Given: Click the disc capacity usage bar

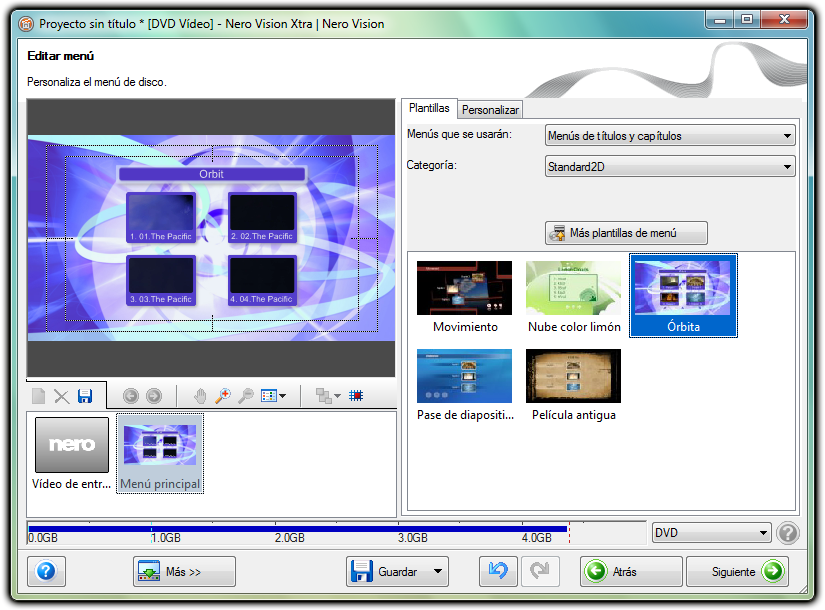Looking at the screenshot, I should [x=336, y=533].
